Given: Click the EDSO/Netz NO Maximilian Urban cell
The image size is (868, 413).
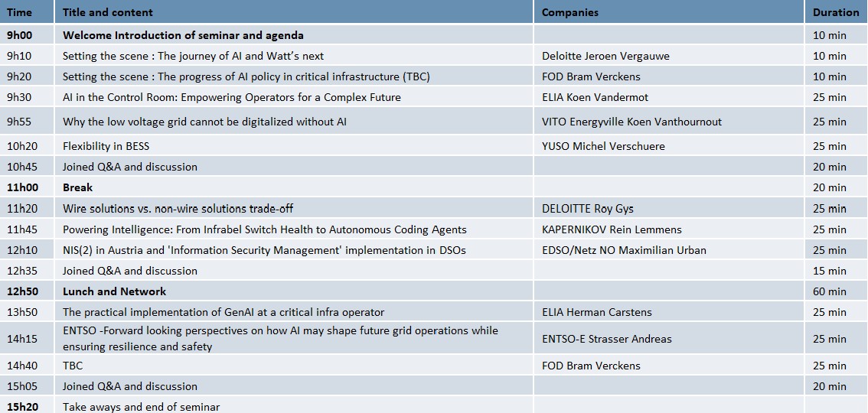Looking at the screenshot, I should click(624, 250).
